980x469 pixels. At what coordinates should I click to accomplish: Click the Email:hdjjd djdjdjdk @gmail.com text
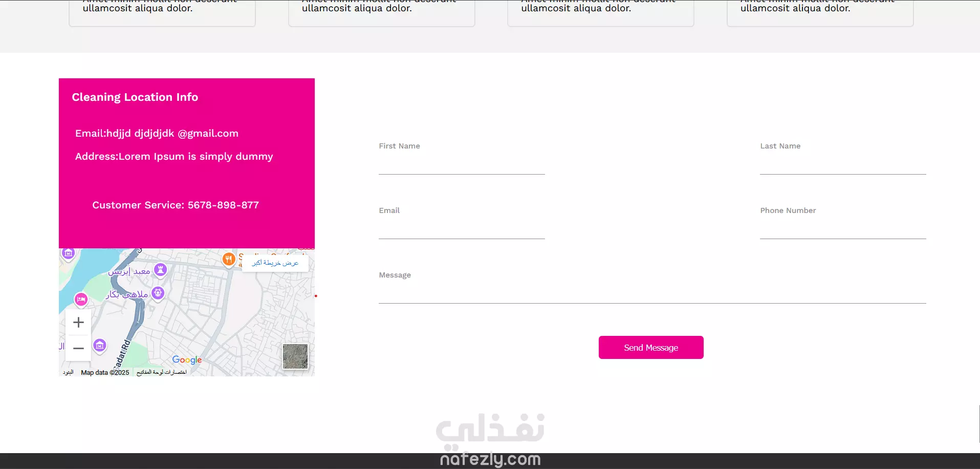pyautogui.click(x=157, y=134)
